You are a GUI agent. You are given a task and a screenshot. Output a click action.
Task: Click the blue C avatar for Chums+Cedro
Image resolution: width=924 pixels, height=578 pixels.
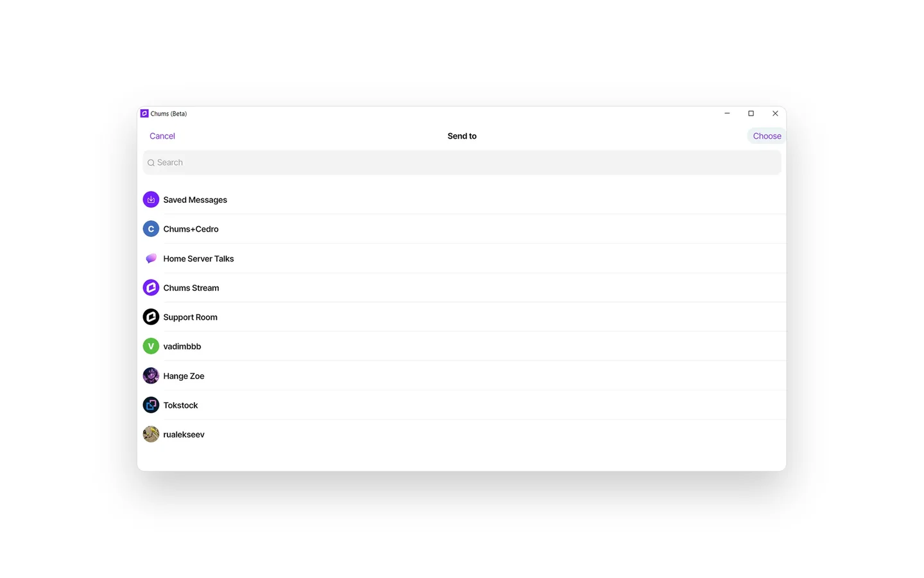coord(151,229)
